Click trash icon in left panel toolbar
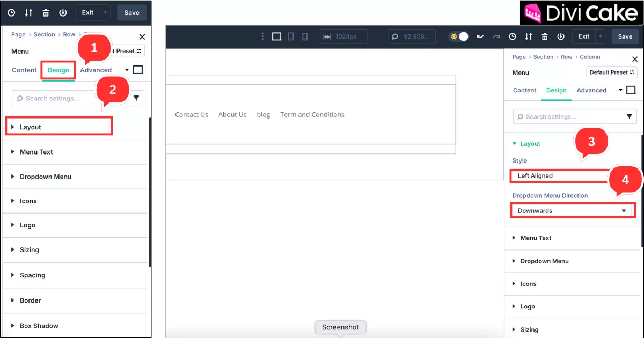 46,12
